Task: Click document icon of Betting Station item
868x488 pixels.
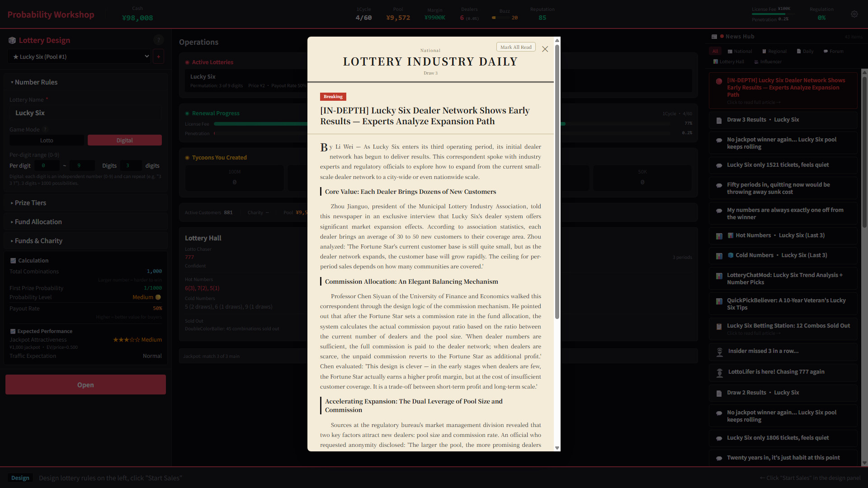Action: [x=719, y=327]
